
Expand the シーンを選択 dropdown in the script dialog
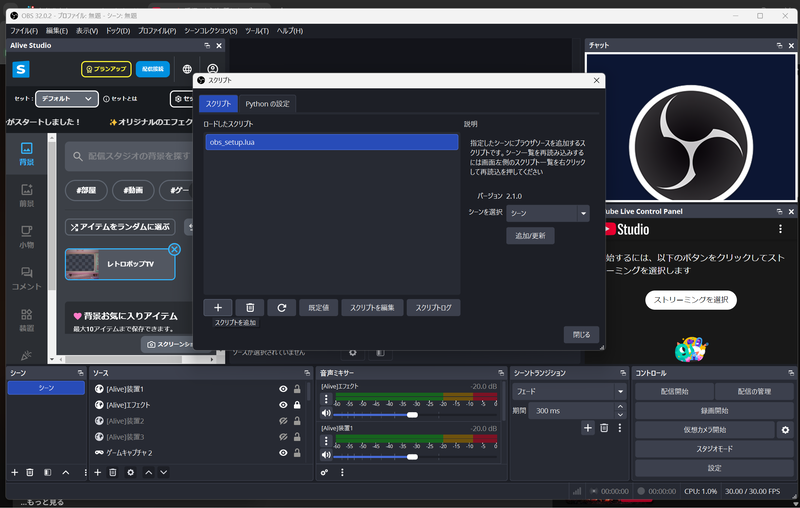(x=548, y=213)
